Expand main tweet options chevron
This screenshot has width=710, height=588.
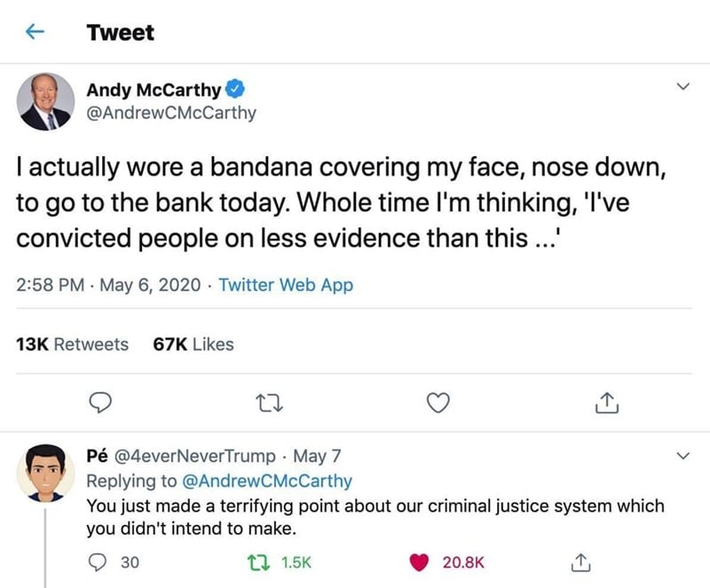click(682, 87)
